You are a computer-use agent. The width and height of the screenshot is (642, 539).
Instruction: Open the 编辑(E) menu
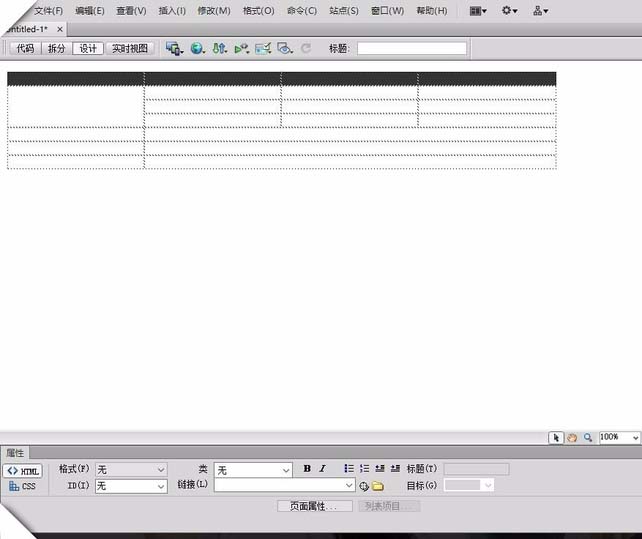click(90, 11)
